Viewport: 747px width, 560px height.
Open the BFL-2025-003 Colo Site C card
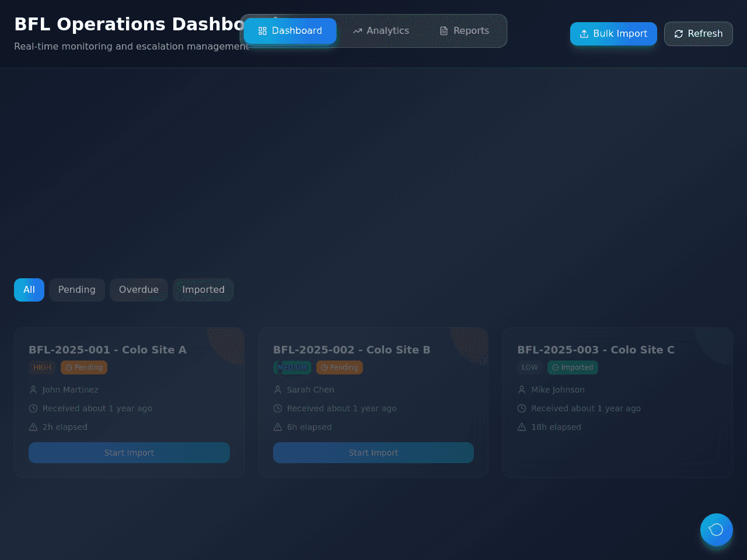coord(617,402)
